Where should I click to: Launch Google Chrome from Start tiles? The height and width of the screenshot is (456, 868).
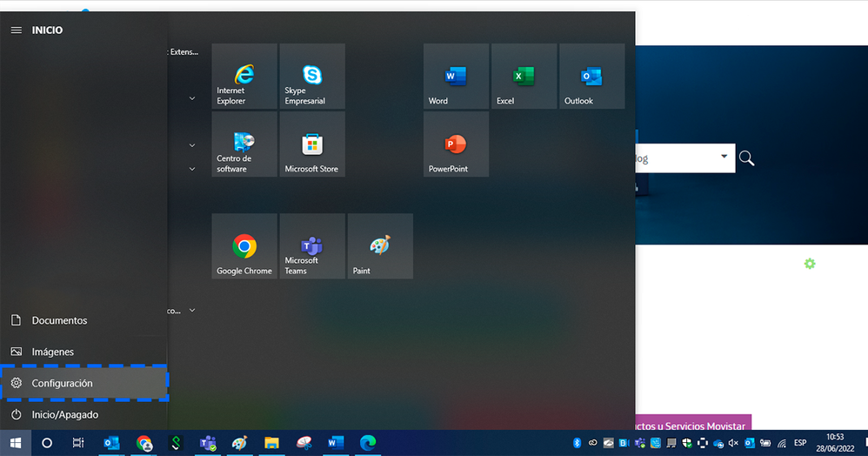point(244,246)
